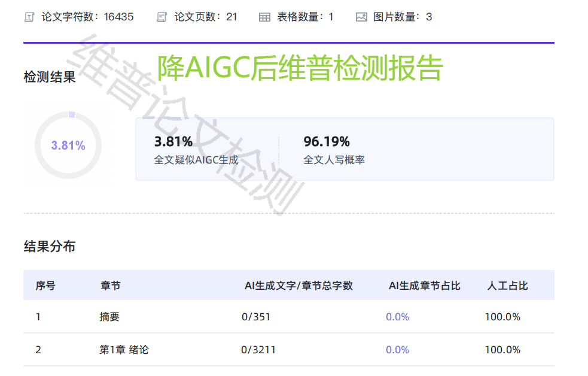
Task: Click the 表格数量：1 text
Action: pos(305,17)
